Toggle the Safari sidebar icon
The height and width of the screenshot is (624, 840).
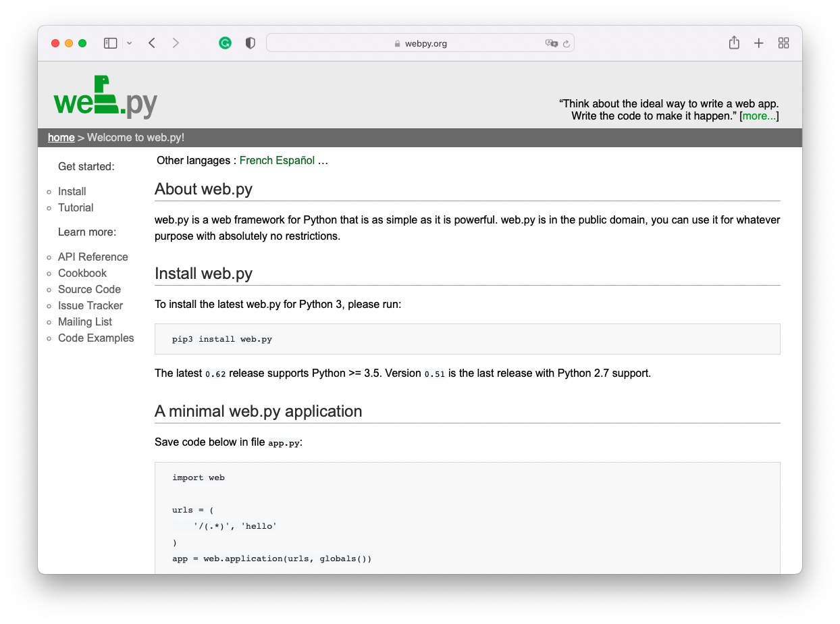tap(111, 43)
